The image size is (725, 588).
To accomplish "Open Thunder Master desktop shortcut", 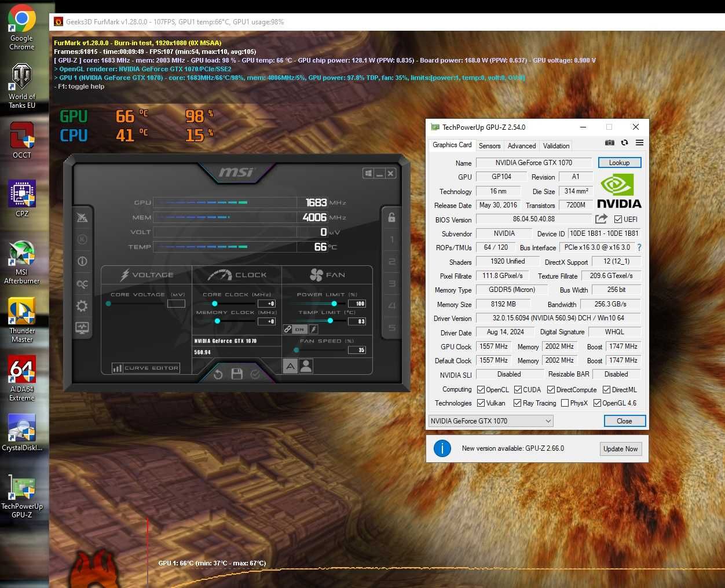I will tap(22, 320).
